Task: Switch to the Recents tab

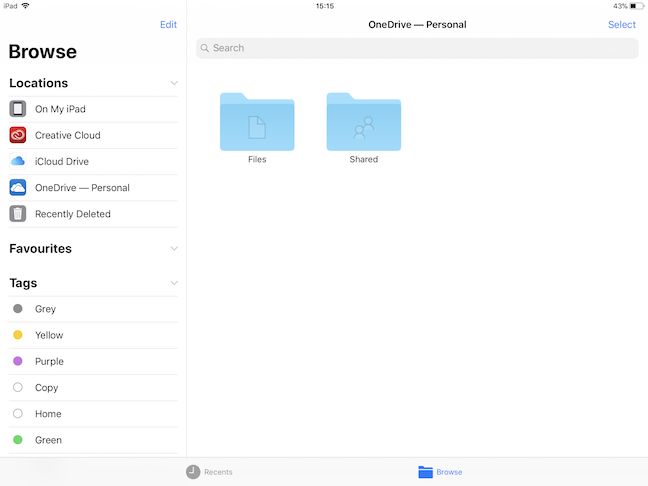Action: pyautogui.click(x=209, y=472)
